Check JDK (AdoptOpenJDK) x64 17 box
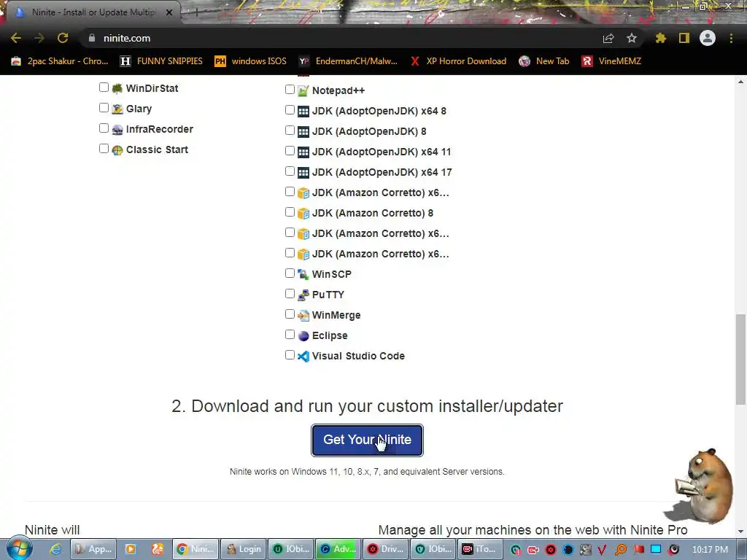The height and width of the screenshot is (560, 747). click(x=290, y=171)
